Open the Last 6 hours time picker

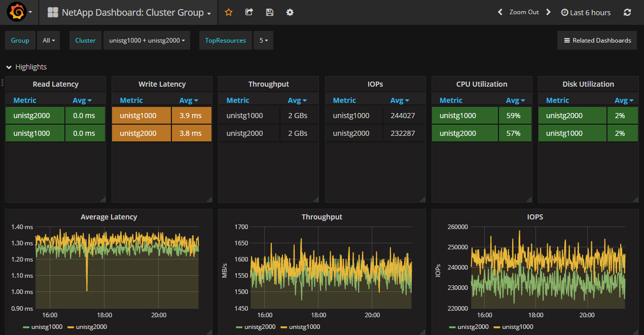[586, 13]
